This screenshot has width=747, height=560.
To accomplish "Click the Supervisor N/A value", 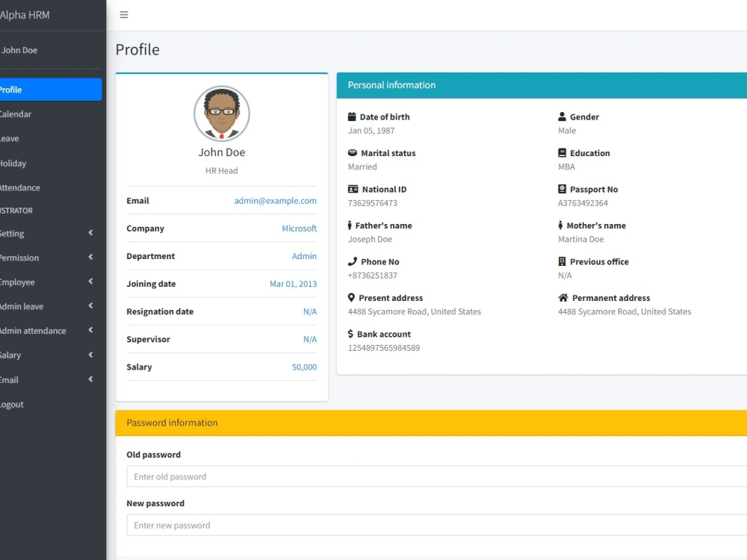I will click(310, 339).
